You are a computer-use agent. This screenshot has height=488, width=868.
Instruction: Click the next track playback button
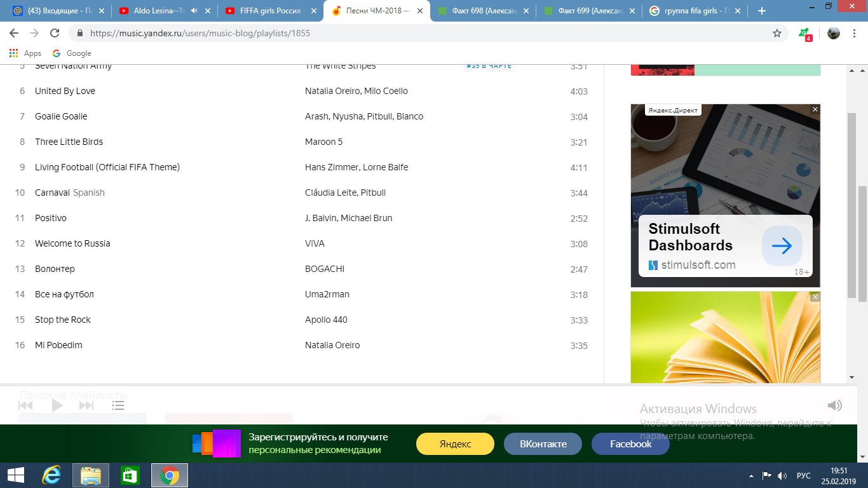pos(86,405)
